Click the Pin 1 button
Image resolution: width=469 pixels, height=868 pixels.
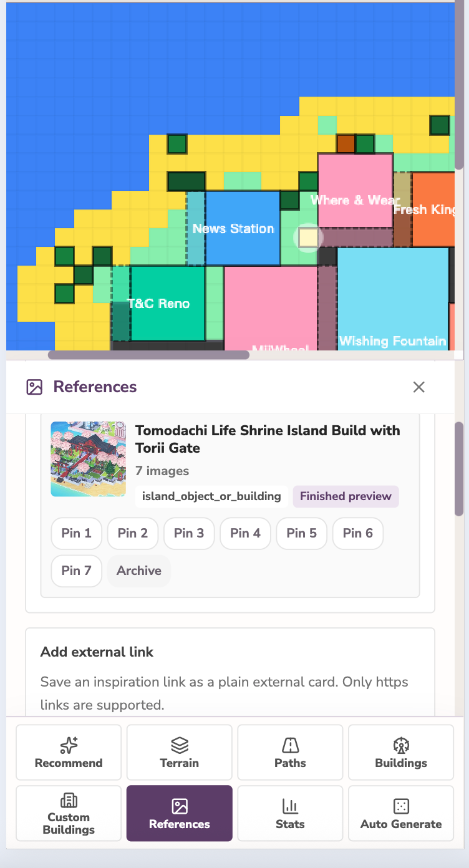click(x=77, y=533)
